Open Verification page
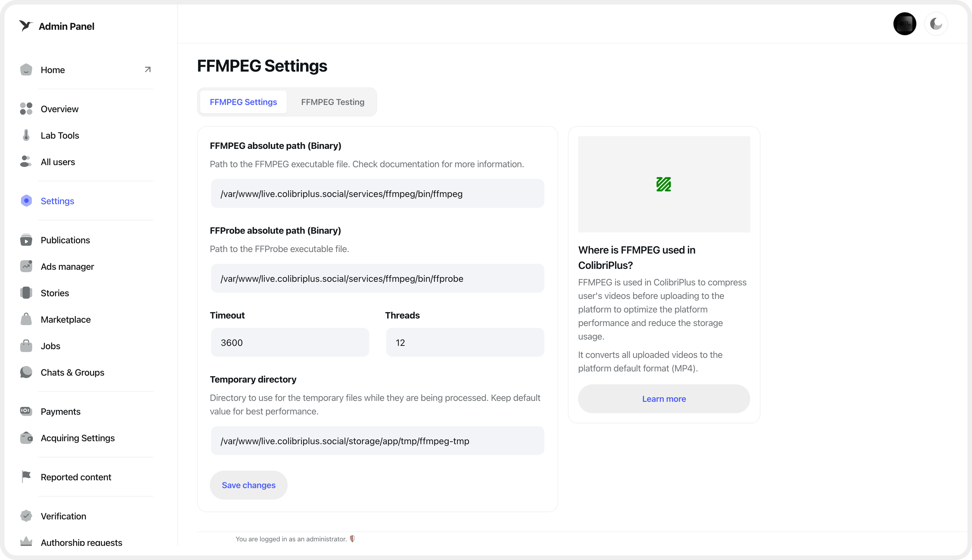Viewport: 972px width, 560px height. [63, 516]
